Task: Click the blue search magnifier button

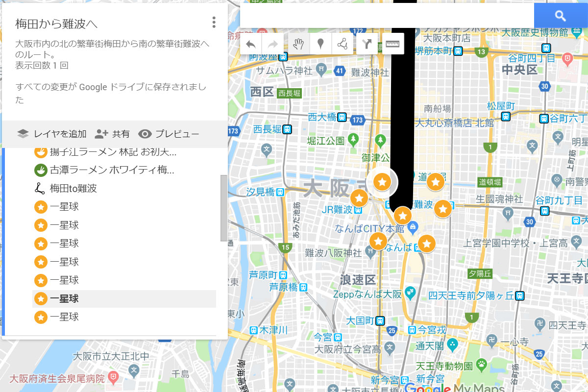Action: coord(561,16)
